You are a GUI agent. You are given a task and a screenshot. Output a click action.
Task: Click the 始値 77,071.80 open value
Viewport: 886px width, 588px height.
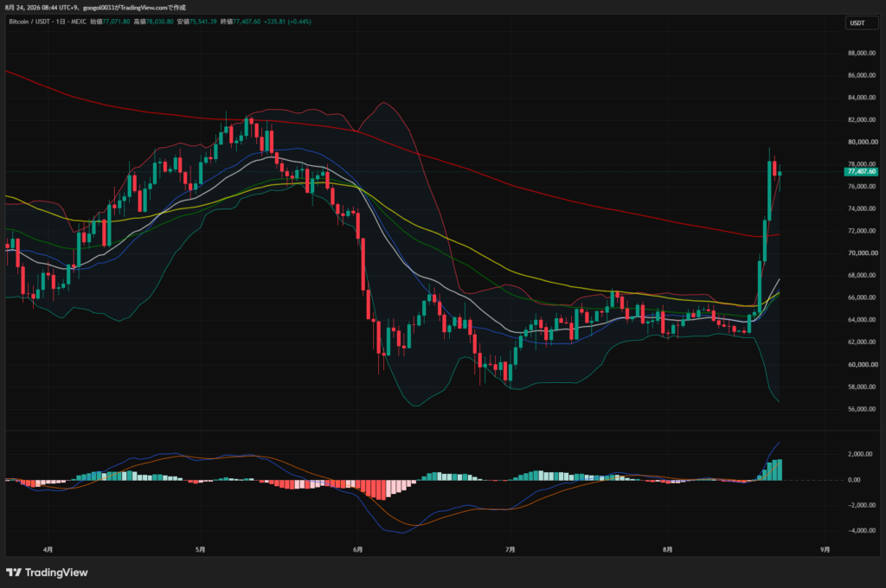click(x=110, y=22)
